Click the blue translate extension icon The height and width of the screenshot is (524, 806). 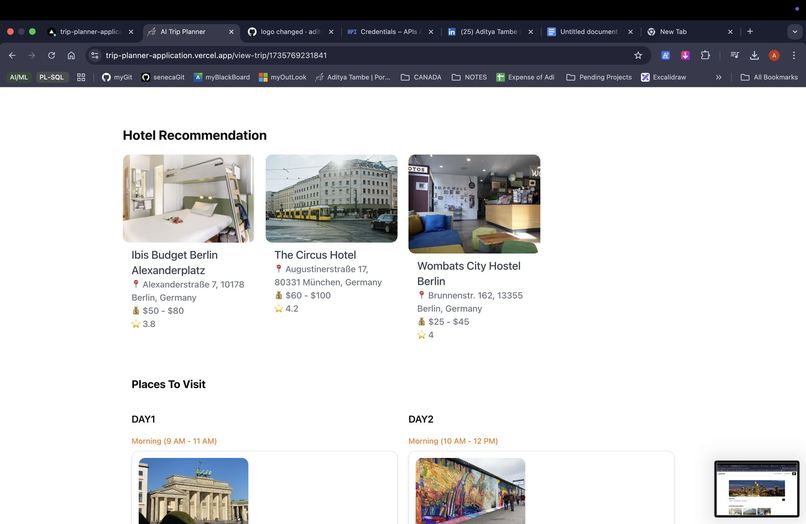[x=665, y=56]
